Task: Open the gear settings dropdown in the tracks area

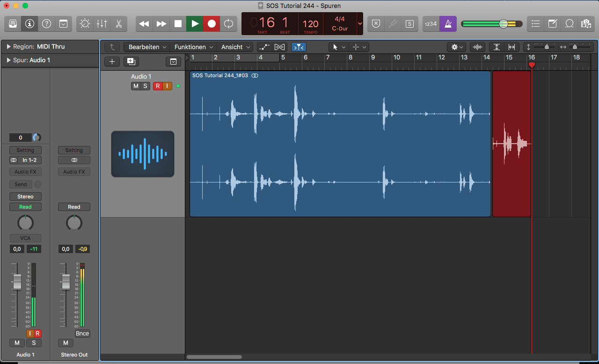Action: pyautogui.click(x=456, y=47)
